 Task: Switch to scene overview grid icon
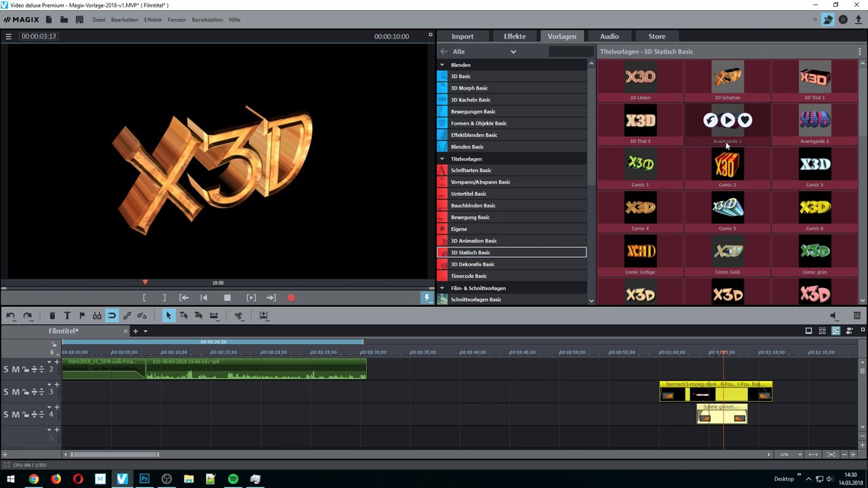[x=822, y=331]
